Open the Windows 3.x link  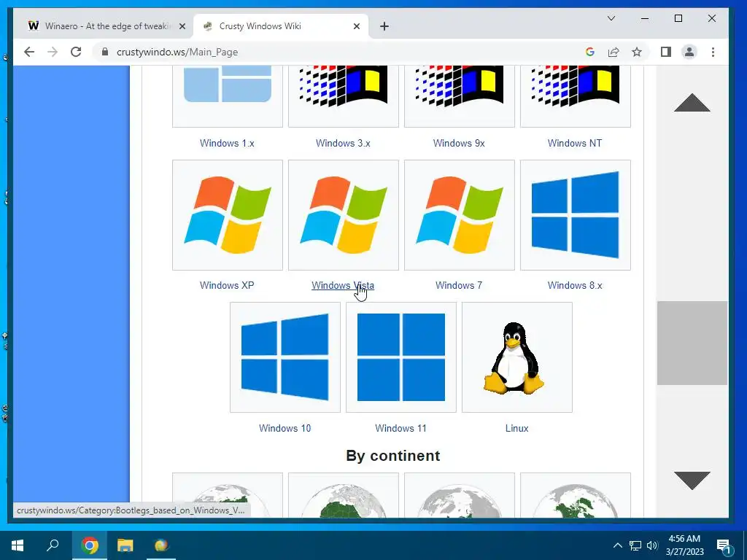(x=343, y=144)
